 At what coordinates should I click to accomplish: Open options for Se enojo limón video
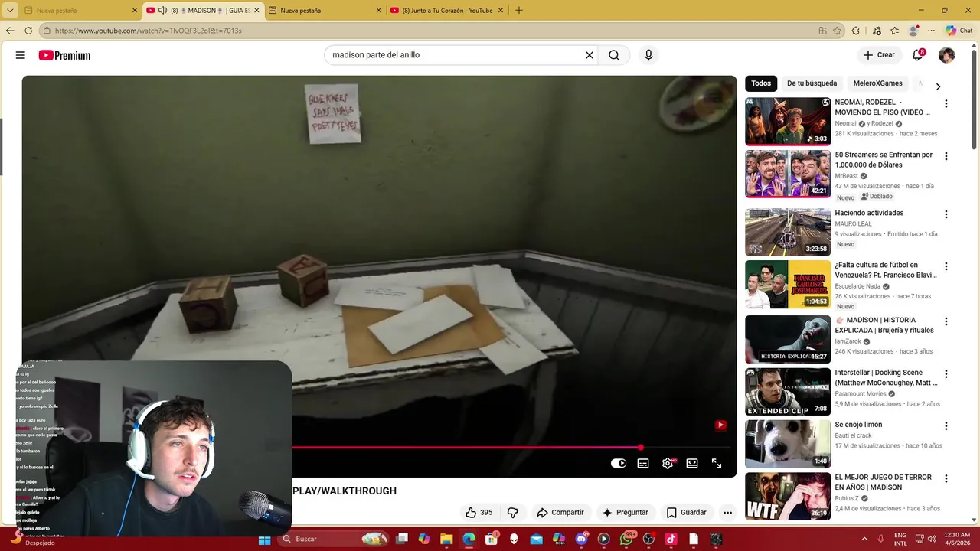pos(946,426)
